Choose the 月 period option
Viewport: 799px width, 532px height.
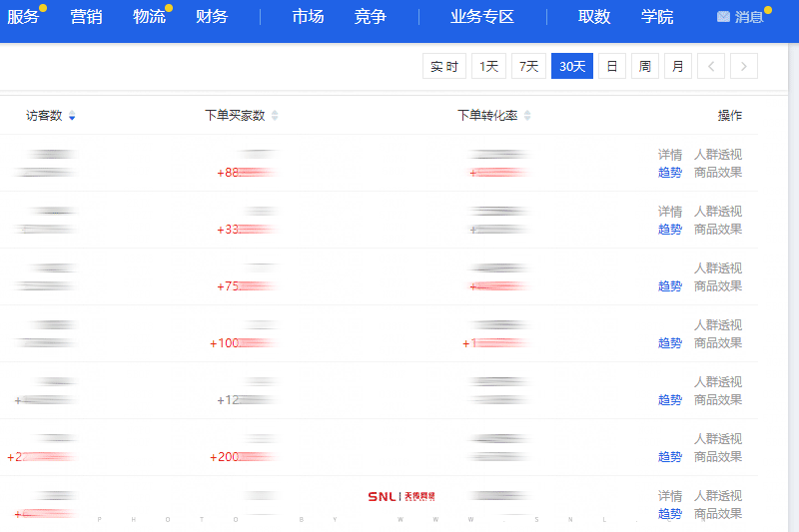click(678, 66)
